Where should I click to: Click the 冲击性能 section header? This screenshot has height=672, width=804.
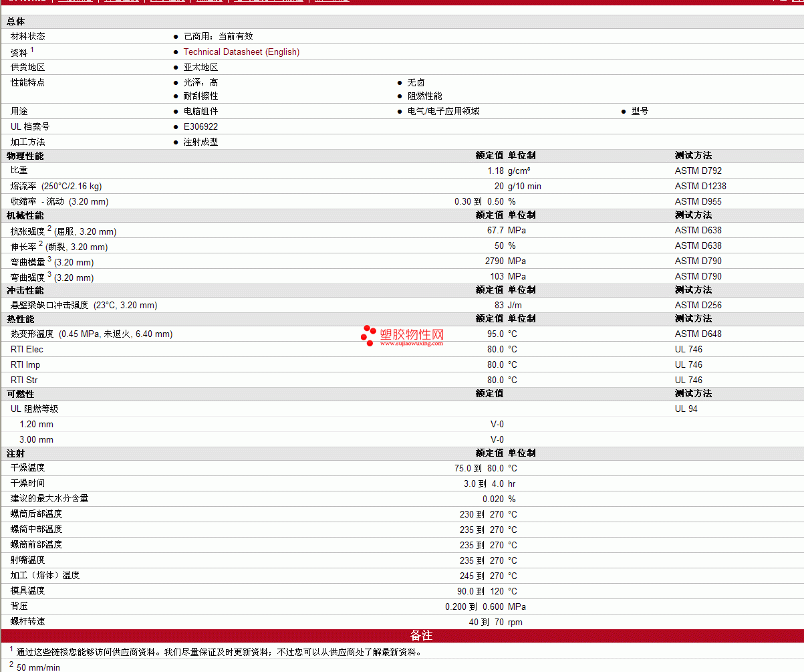click(25, 290)
